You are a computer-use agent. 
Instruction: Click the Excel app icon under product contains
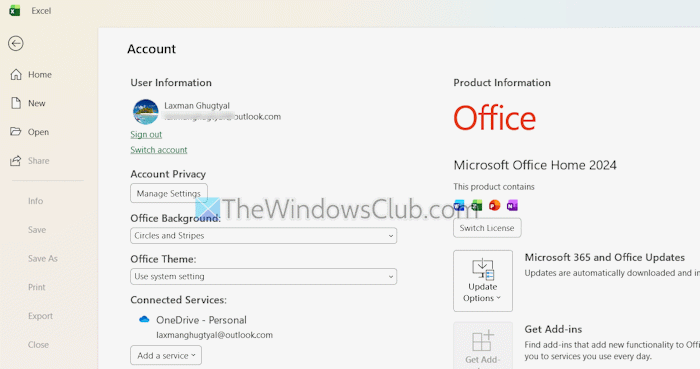click(477, 206)
